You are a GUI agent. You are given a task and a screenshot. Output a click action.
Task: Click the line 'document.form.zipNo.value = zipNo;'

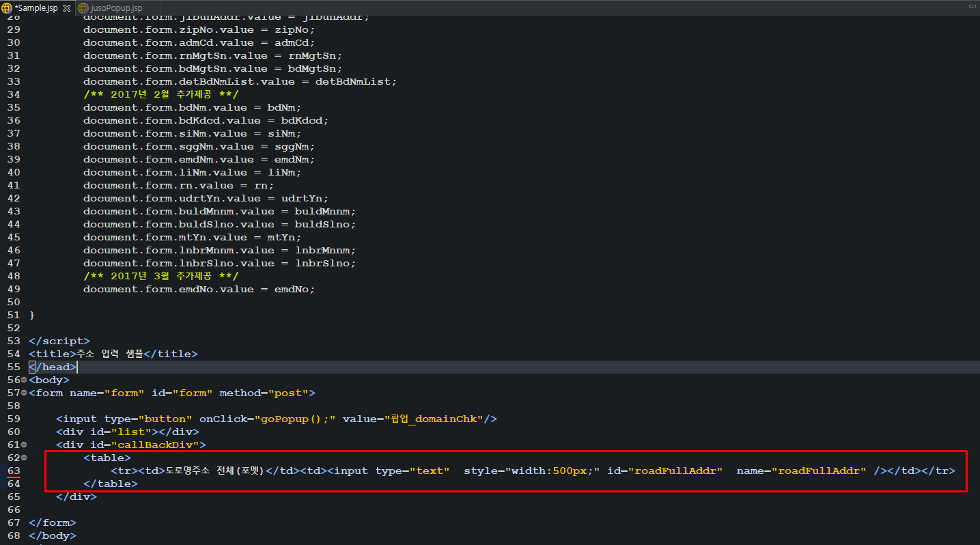pos(199,29)
